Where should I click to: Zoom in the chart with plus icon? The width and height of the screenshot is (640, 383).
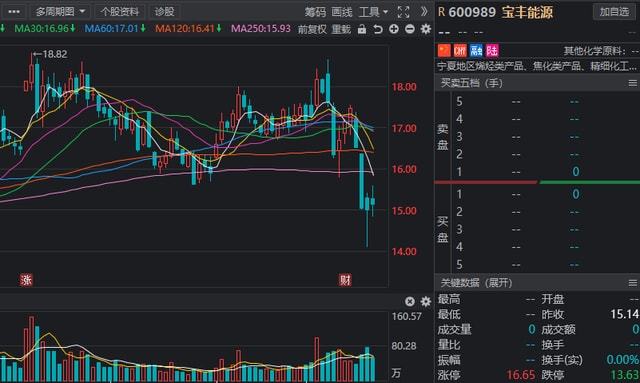point(394,29)
